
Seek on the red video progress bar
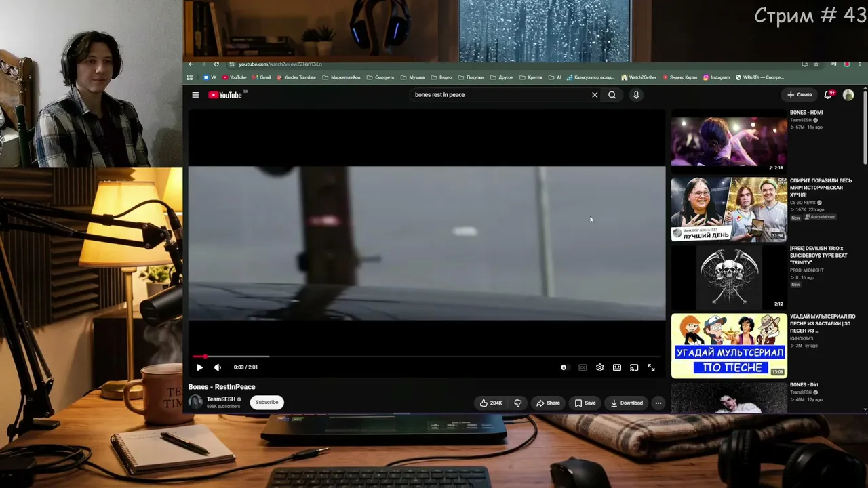pos(427,356)
